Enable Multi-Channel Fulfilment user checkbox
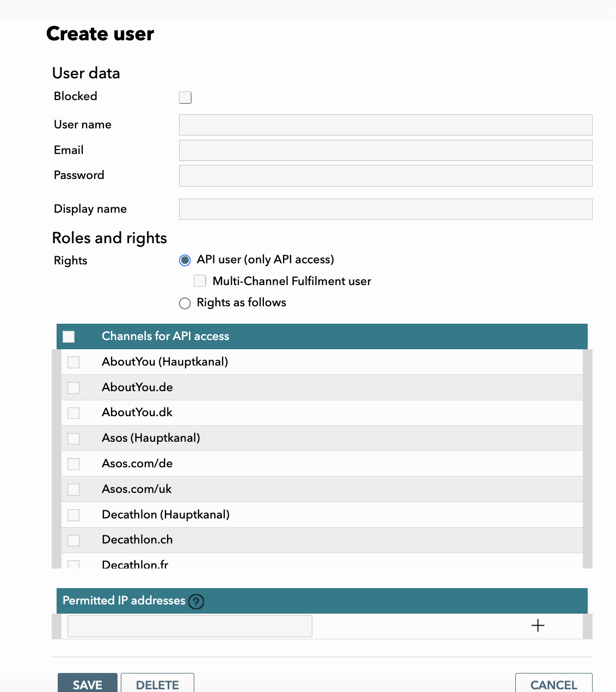Image resolution: width=616 pixels, height=692 pixels. pyautogui.click(x=200, y=281)
